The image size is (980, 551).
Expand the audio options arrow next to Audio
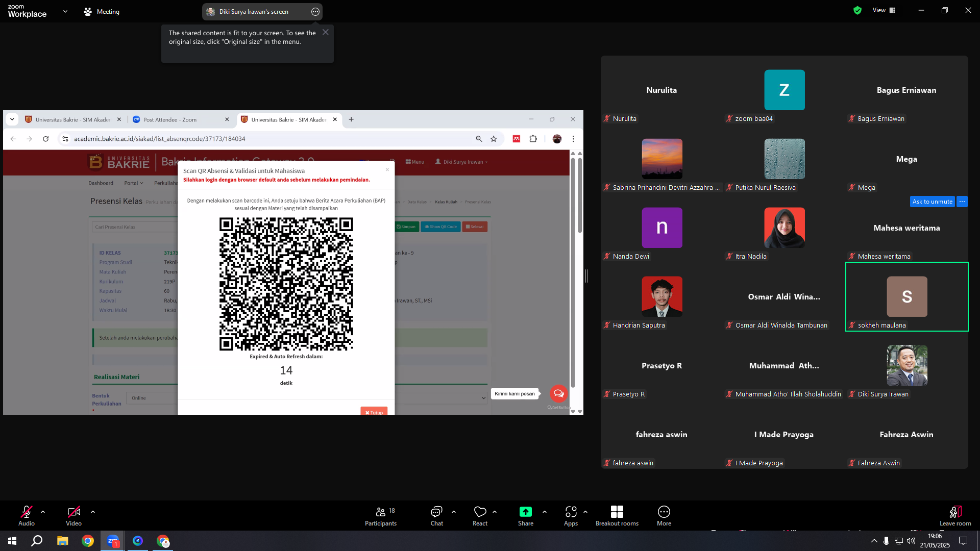[43, 511]
